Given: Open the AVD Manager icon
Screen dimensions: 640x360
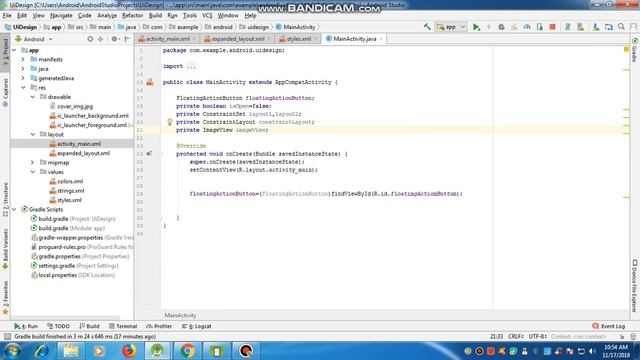Looking at the screenshot, I should [580, 27].
